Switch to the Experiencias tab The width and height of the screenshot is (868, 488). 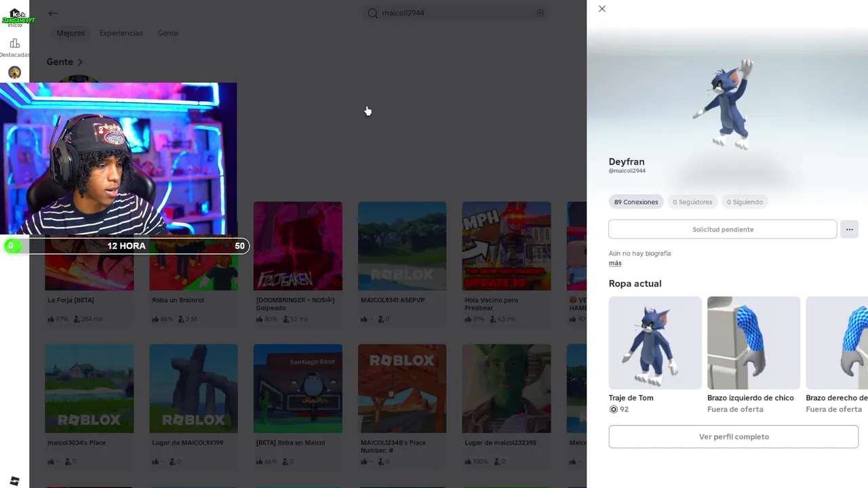121,33
